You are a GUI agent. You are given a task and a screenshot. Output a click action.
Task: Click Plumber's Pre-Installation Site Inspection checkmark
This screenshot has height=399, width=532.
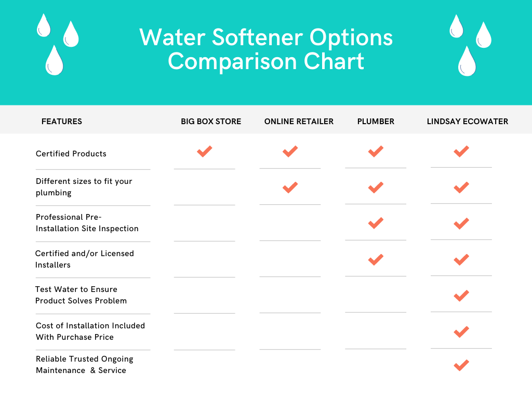[x=376, y=223]
